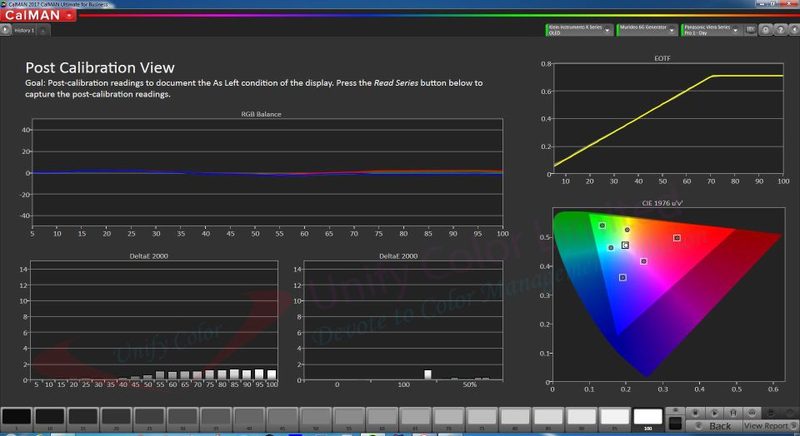
Task: Select the History 1 tab
Action: [x=24, y=31]
